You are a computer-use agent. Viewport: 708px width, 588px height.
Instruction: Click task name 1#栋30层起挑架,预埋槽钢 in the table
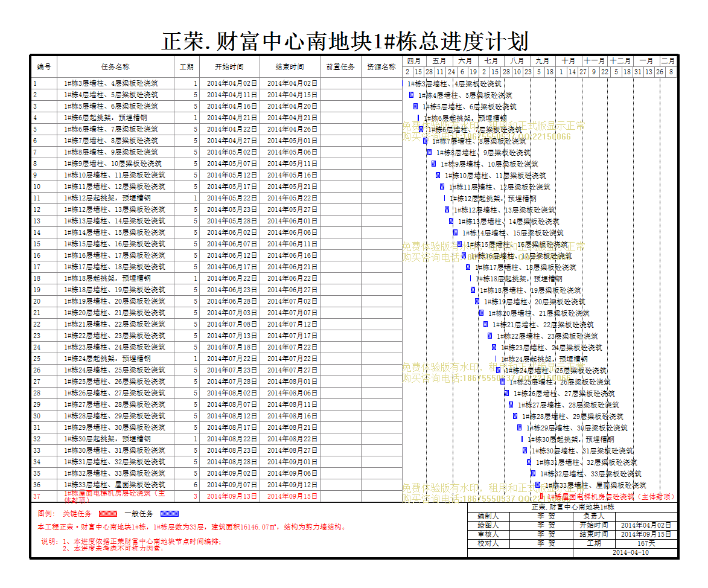(107, 439)
